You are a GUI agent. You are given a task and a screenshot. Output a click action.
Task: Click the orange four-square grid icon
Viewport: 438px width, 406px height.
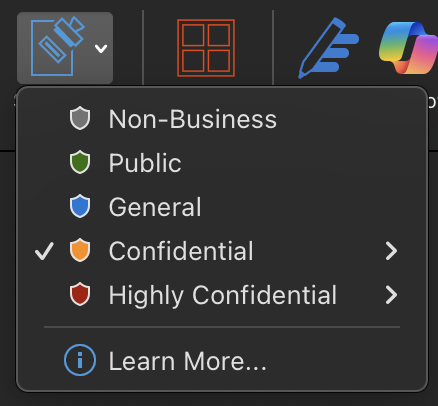pyautogui.click(x=206, y=48)
